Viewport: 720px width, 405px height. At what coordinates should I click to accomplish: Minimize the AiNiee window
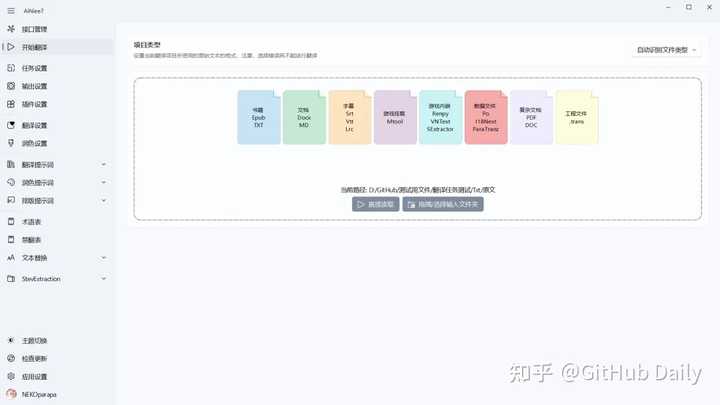pyautogui.click(x=668, y=7)
